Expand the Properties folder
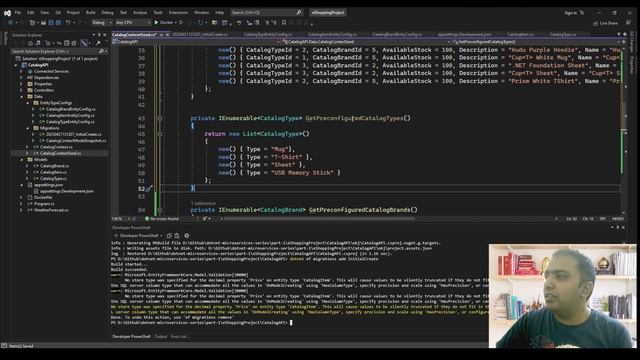 coord(21,84)
